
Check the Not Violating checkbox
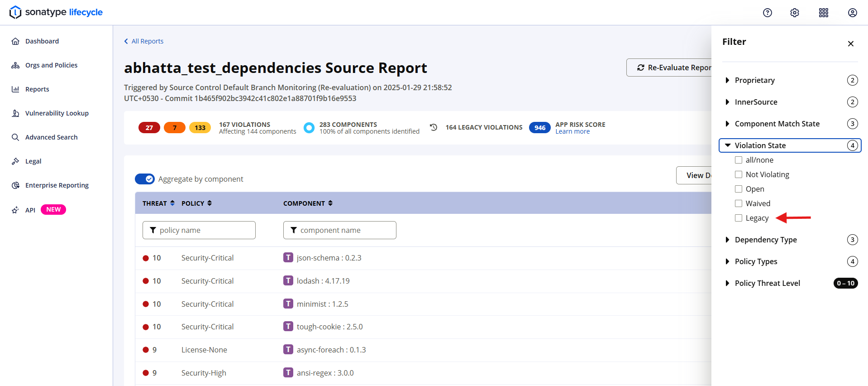[739, 174]
